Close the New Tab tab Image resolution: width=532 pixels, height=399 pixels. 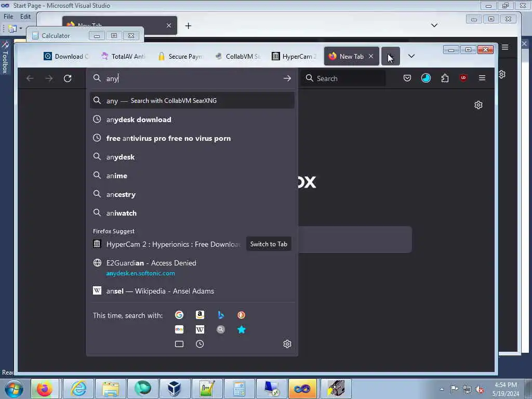371,56
